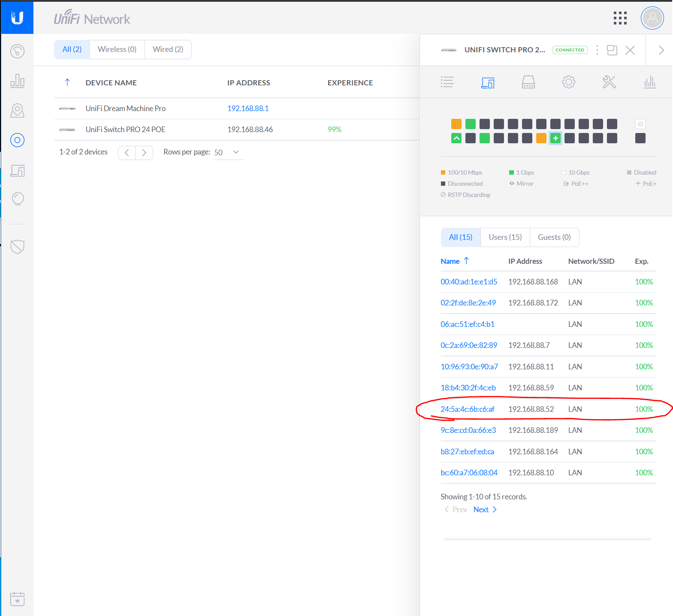Select the Guests (0) tab
673x616 pixels.
point(554,237)
